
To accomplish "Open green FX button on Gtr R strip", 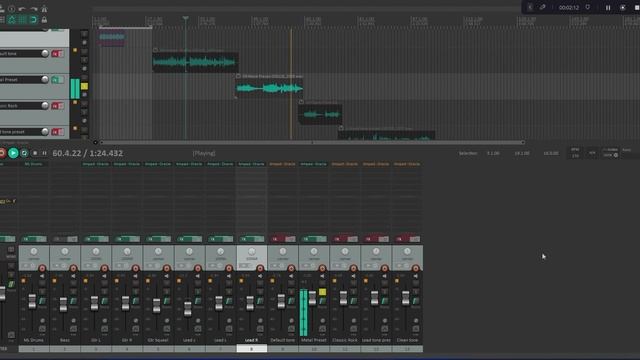I will [136, 301].
